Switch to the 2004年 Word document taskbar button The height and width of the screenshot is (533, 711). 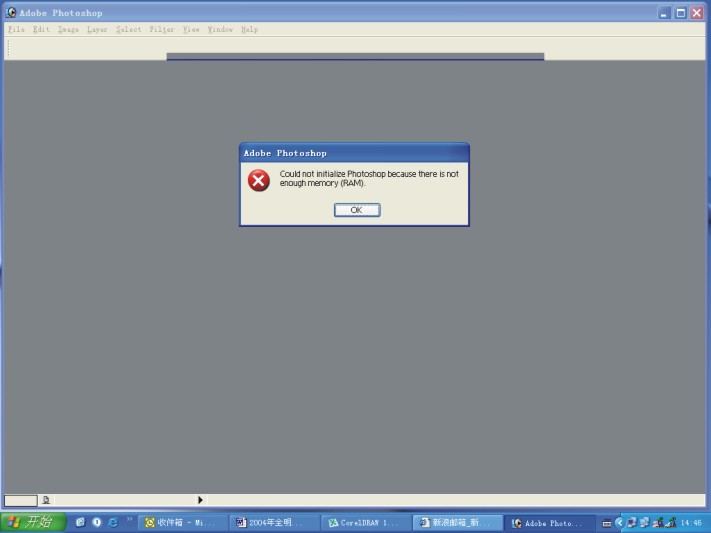click(x=272, y=522)
